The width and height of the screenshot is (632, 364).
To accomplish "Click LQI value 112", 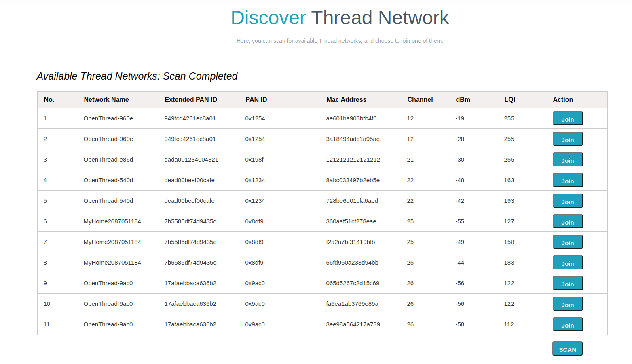I will [x=509, y=324].
